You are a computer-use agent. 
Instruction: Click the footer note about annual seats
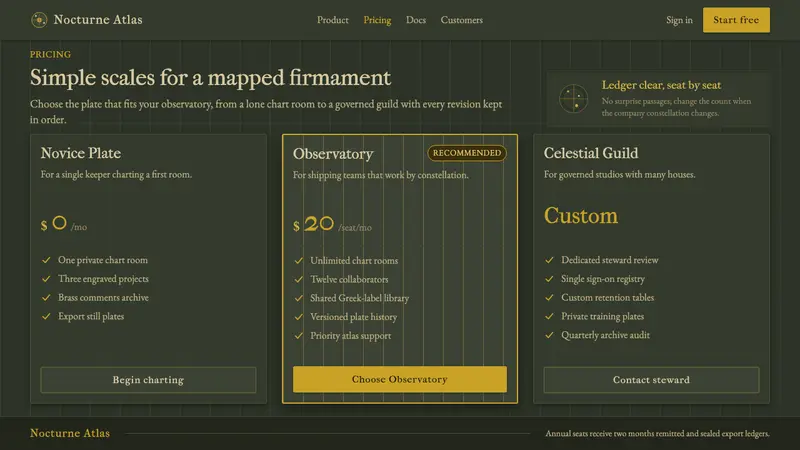[657, 434]
